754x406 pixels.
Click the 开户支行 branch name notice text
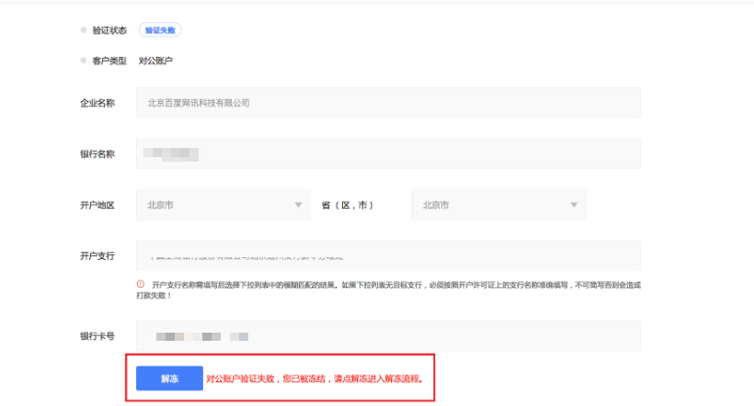[x=390, y=289]
